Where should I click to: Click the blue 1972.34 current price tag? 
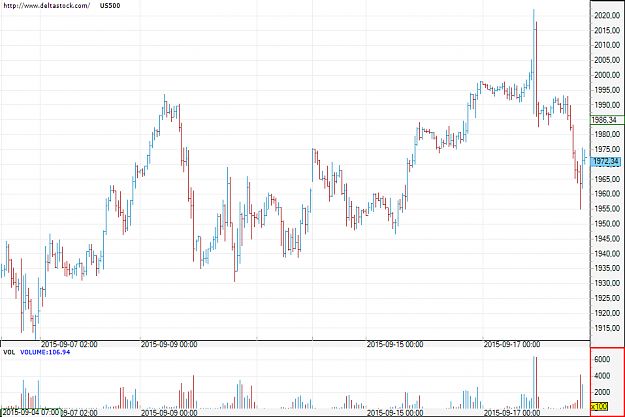[x=605, y=161]
